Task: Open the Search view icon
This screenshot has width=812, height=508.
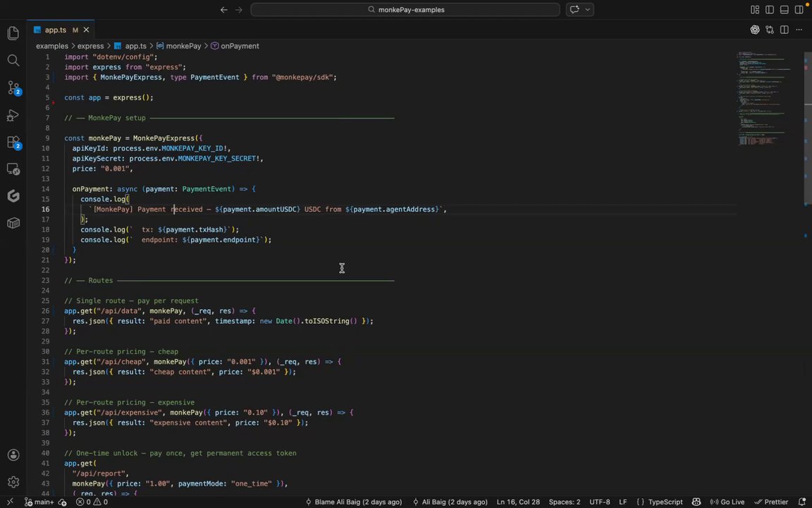Action: (13, 60)
